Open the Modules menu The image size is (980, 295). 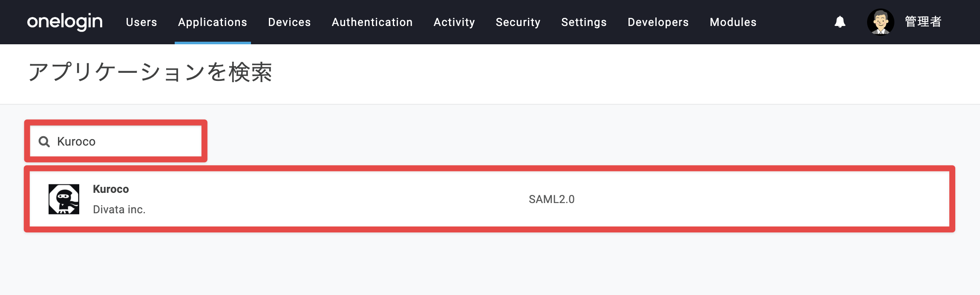(x=733, y=22)
